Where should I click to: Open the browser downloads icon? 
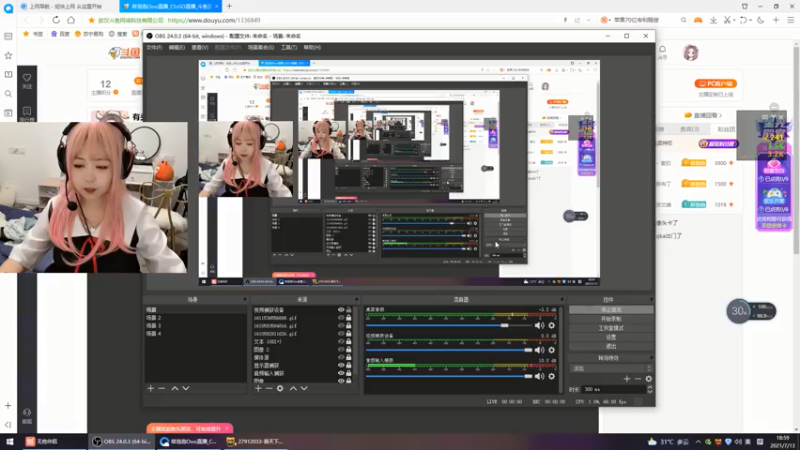(713, 20)
